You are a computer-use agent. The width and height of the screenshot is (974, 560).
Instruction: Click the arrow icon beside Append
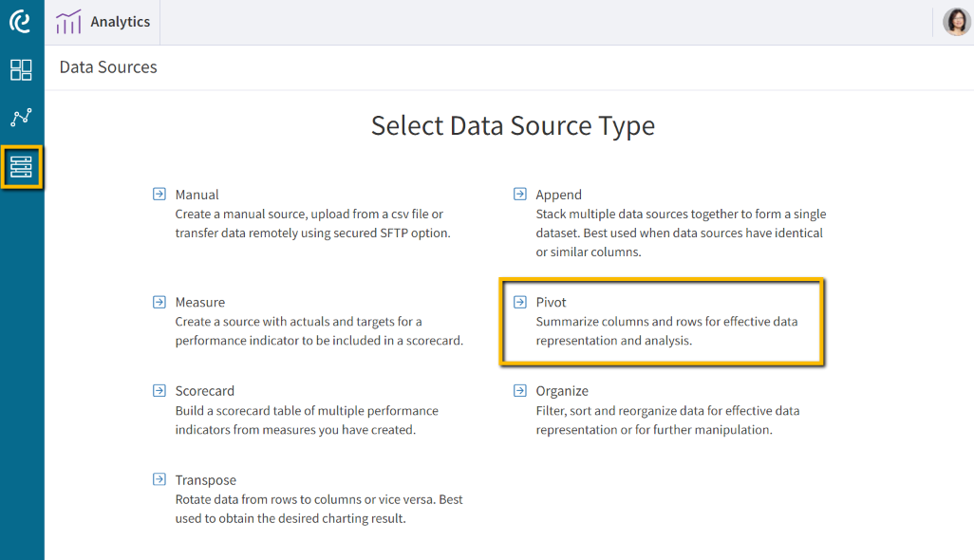tap(519, 193)
